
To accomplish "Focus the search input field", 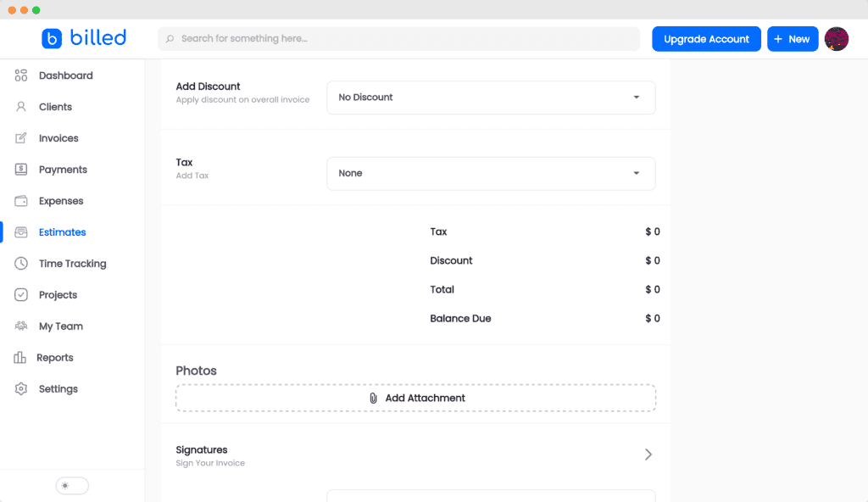I will [x=398, y=39].
